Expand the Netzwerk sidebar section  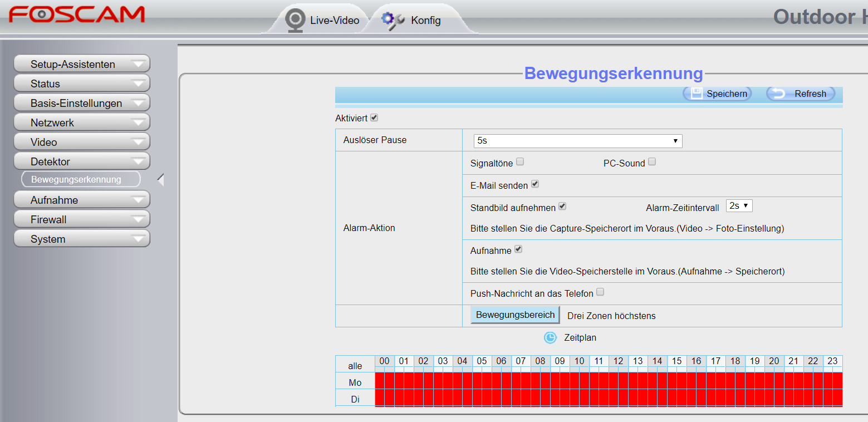(82, 122)
